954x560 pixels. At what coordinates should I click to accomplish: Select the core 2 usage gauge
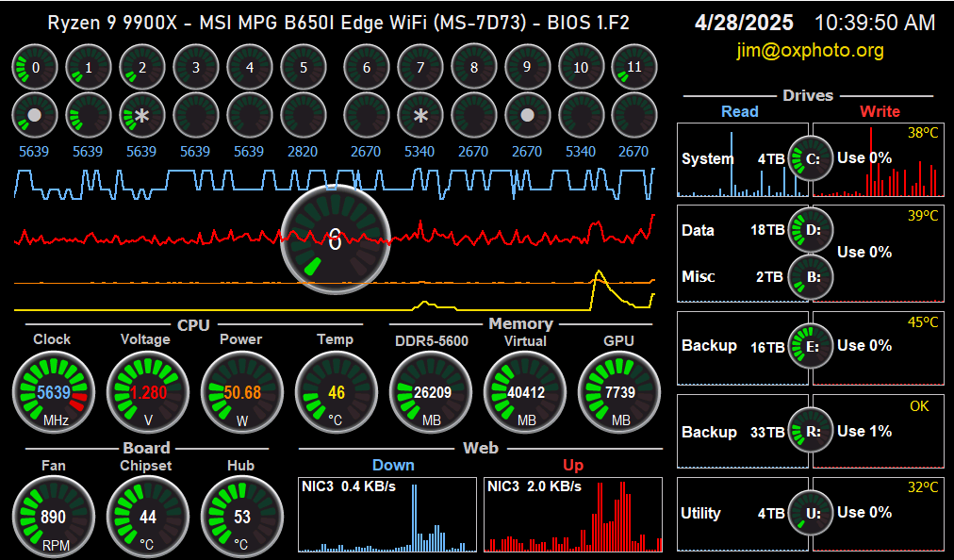click(141, 67)
